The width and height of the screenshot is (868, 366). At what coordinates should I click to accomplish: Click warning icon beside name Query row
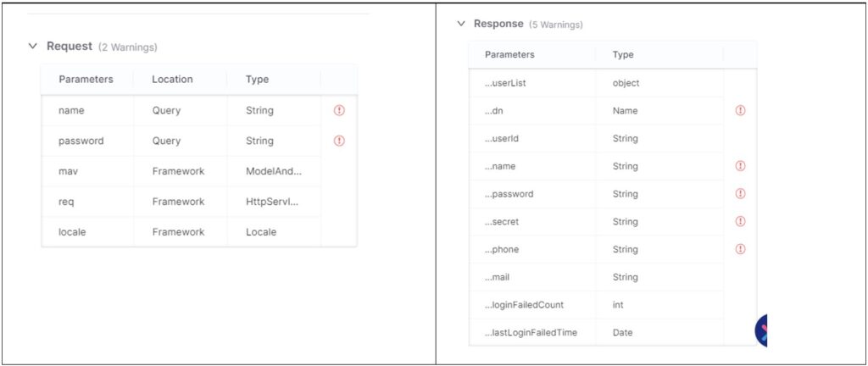coord(339,110)
